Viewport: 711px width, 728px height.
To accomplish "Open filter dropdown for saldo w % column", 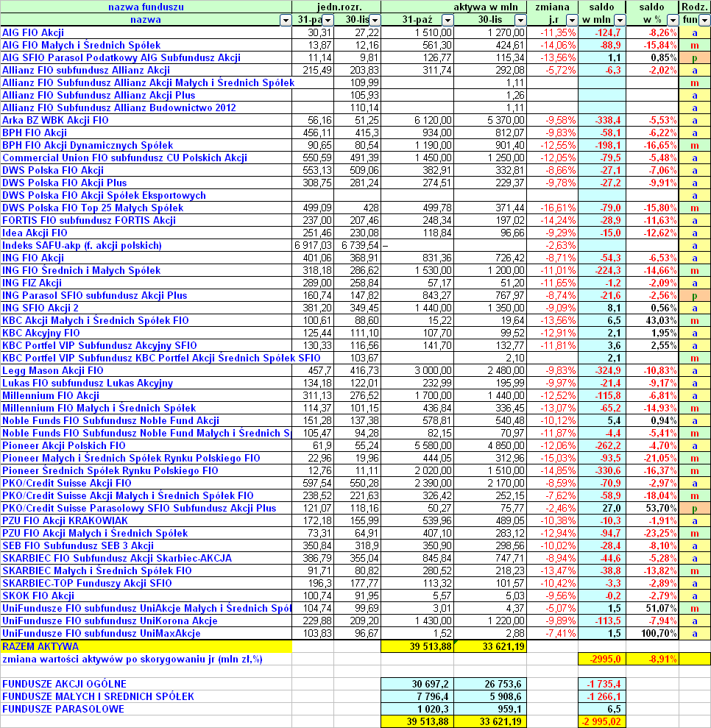I will coord(672,20).
